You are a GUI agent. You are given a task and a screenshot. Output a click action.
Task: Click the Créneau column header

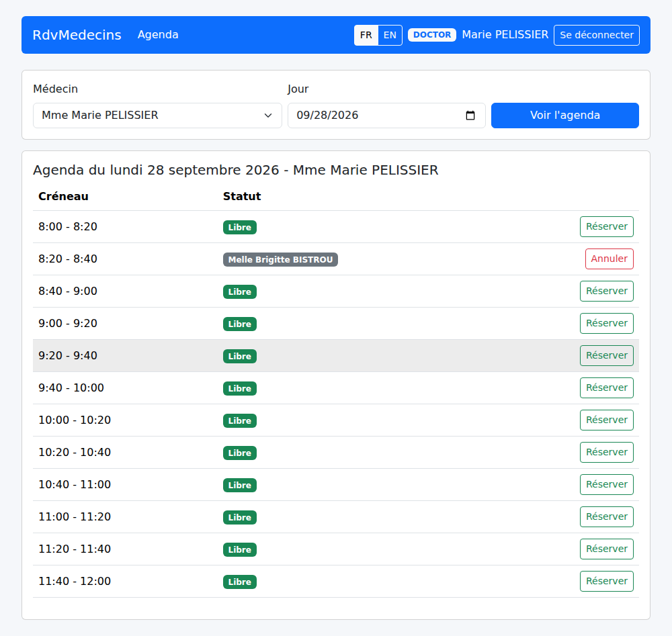coord(63,197)
